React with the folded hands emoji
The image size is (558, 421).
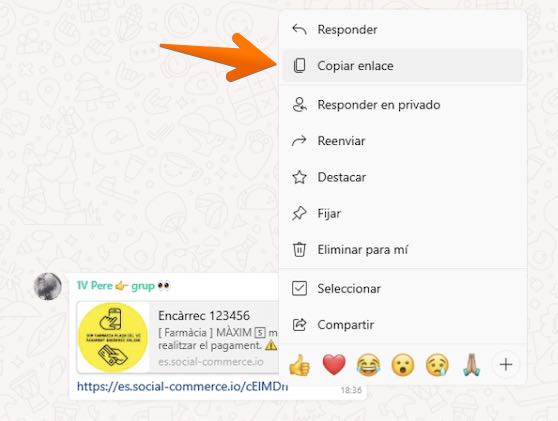(x=472, y=365)
